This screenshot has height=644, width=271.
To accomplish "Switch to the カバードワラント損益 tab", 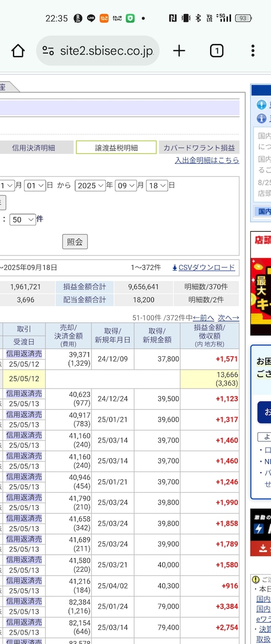I will 199,147.
